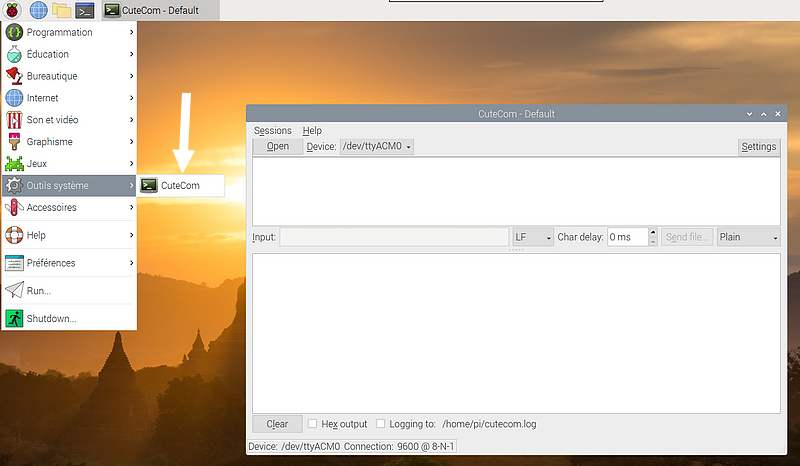Click the Shutdown exit icon

click(x=14, y=318)
